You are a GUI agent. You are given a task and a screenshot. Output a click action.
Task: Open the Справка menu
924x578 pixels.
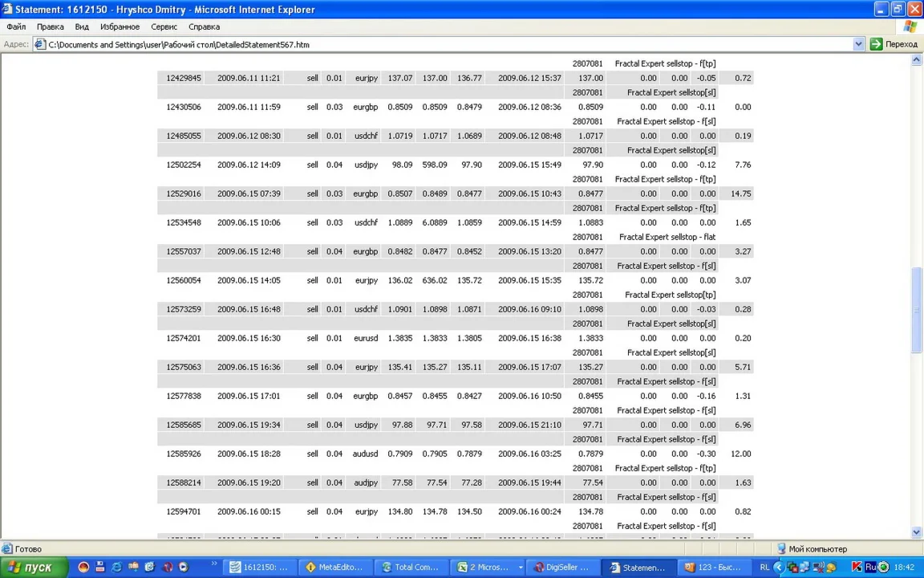[x=204, y=26]
